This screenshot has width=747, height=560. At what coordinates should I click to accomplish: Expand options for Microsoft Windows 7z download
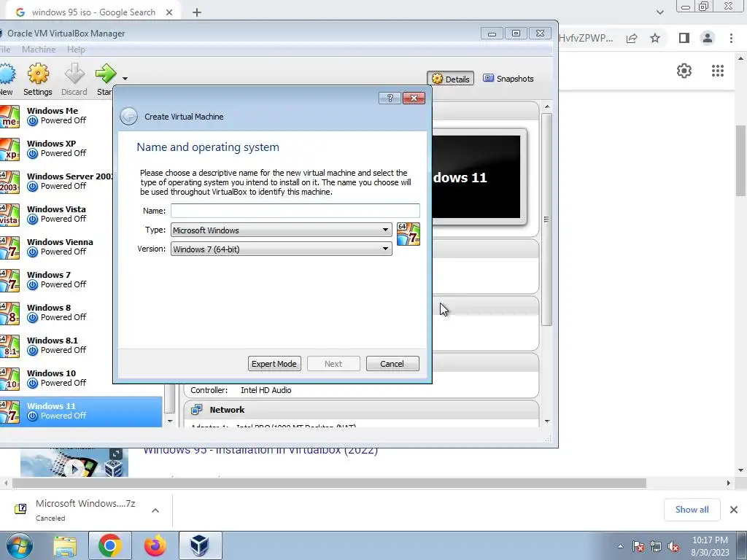point(155,510)
